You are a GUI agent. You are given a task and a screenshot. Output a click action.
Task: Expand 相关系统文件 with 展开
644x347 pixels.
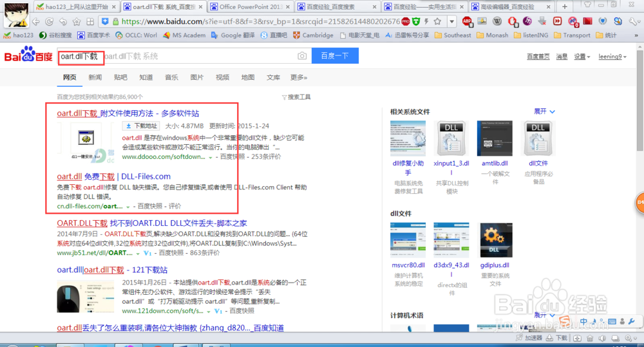[x=544, y=111]
